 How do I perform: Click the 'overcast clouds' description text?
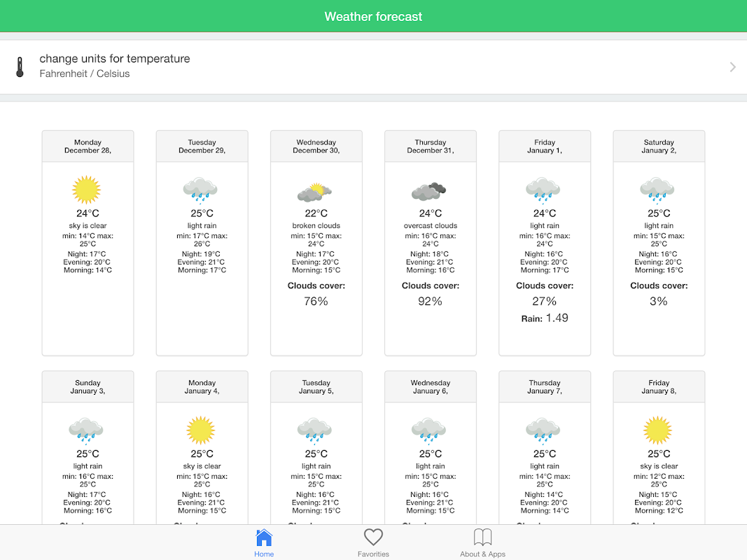coord(431,225)
